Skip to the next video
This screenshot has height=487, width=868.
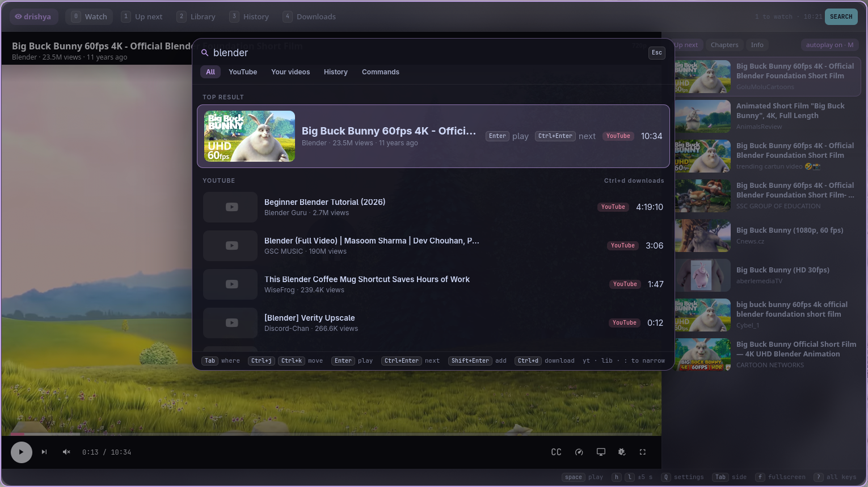pyautogui.click(x=44, y=452)
